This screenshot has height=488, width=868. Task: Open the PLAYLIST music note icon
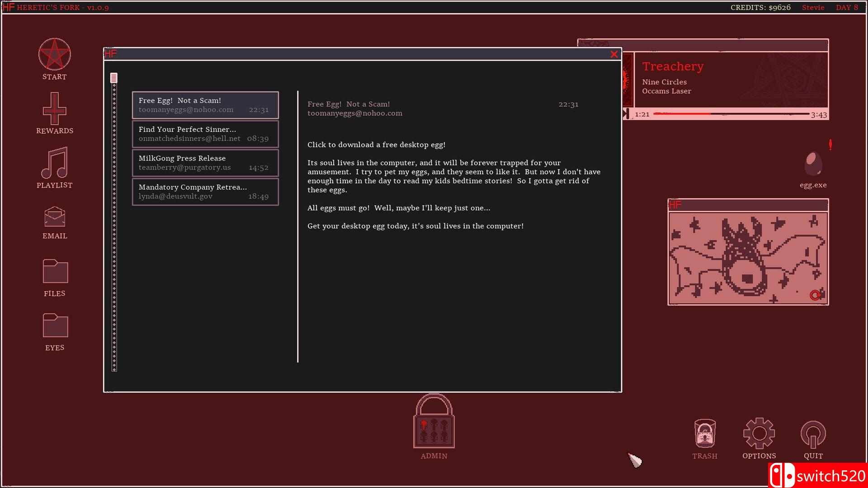pyautogui.click(x=54, y=163)
